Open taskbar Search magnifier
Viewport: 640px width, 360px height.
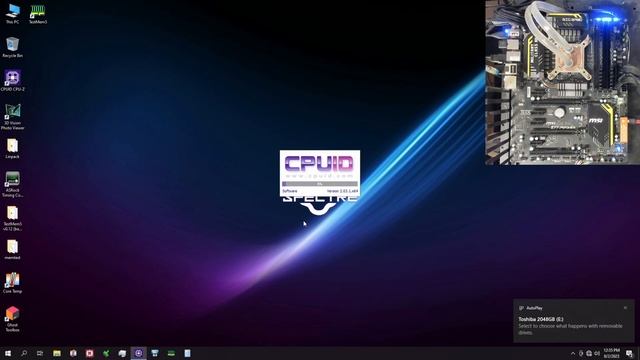pyautogui.click(x=24, y=353)
